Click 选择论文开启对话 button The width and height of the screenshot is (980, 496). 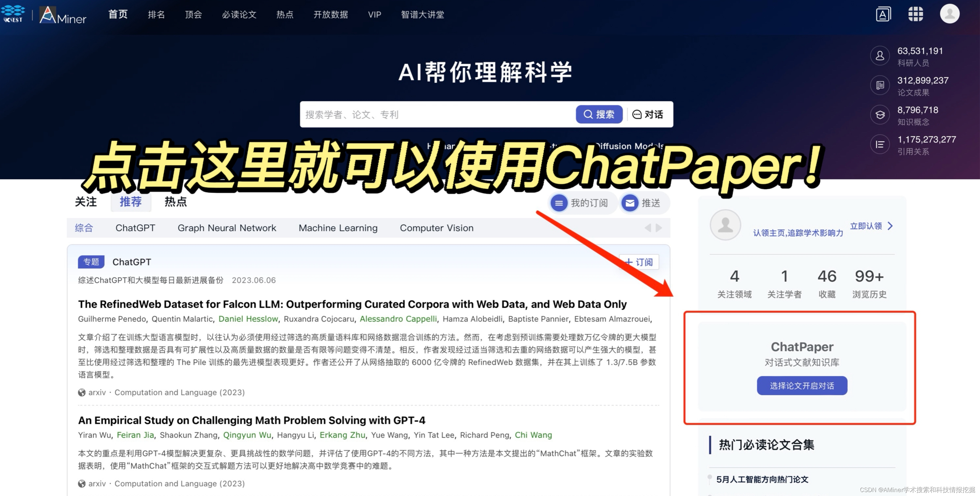click(802, 386)
